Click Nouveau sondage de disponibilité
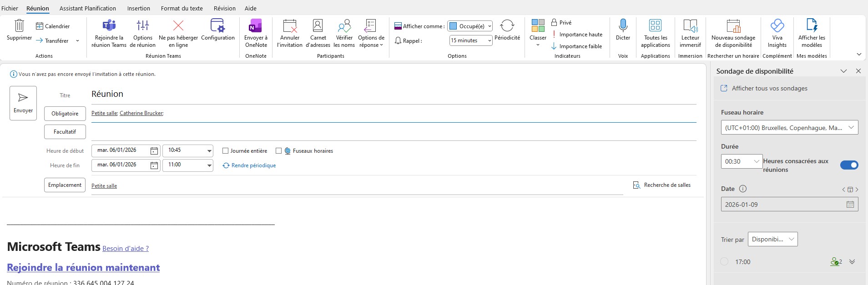Viewport: 868px width, 285px height. click(x=733, y=33)
